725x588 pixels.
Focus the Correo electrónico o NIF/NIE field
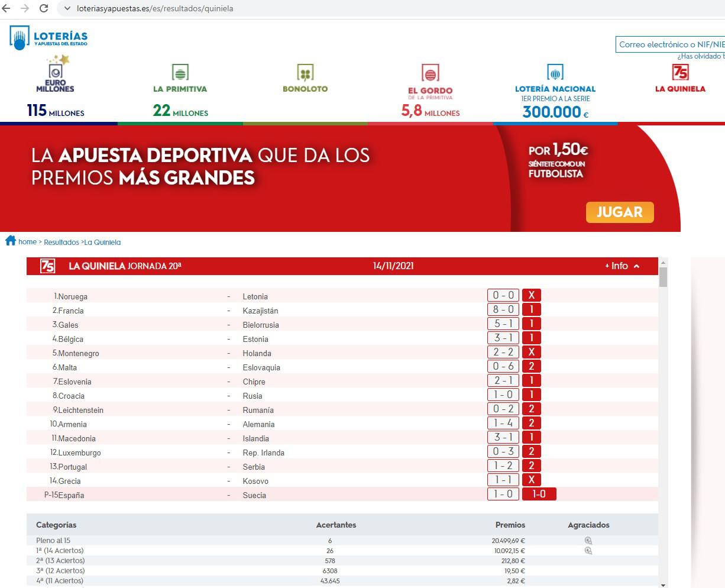coord(670,44)
